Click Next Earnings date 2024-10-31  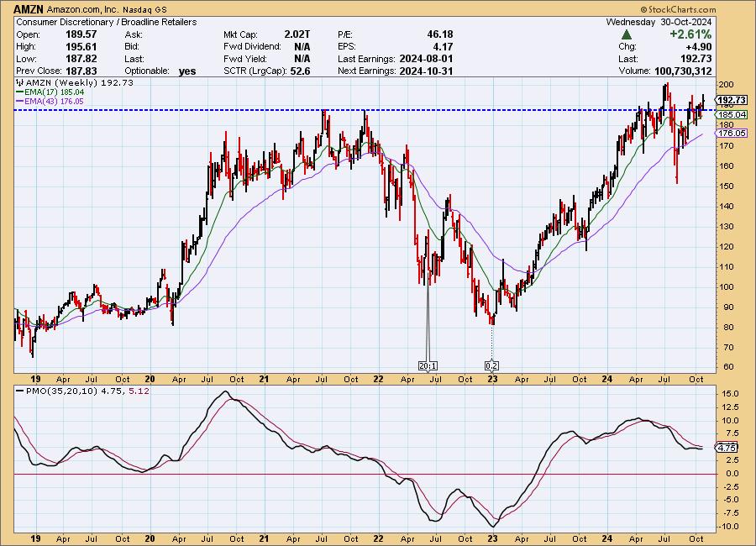[x=426, y=71]
